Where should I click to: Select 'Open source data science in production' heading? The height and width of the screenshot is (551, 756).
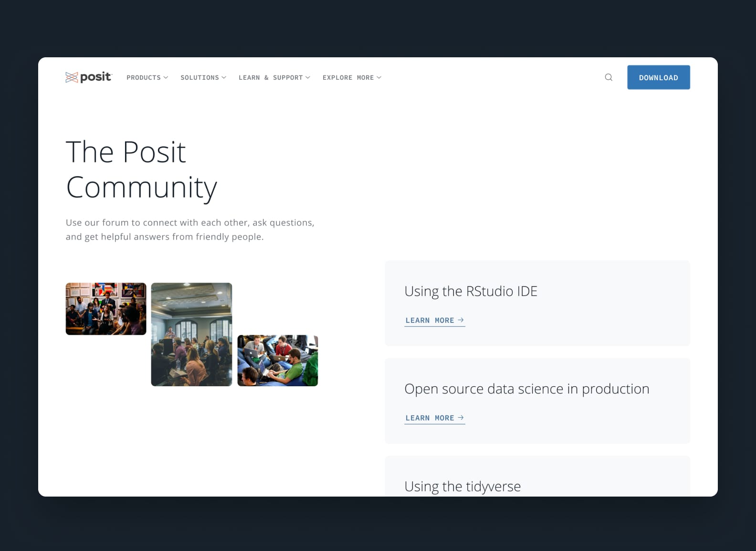pyautogui.click(x=527, y=389)
